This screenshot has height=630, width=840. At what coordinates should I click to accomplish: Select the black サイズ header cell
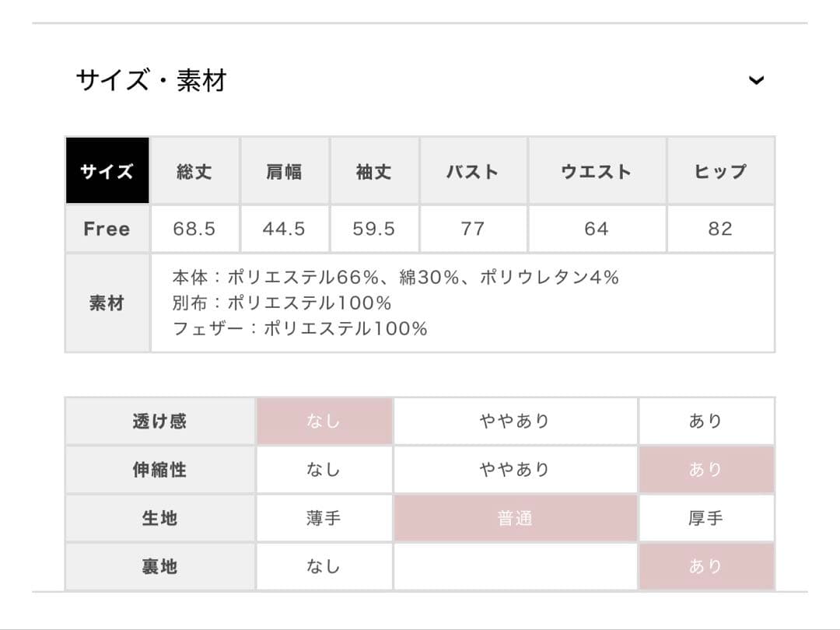[107, 171]
